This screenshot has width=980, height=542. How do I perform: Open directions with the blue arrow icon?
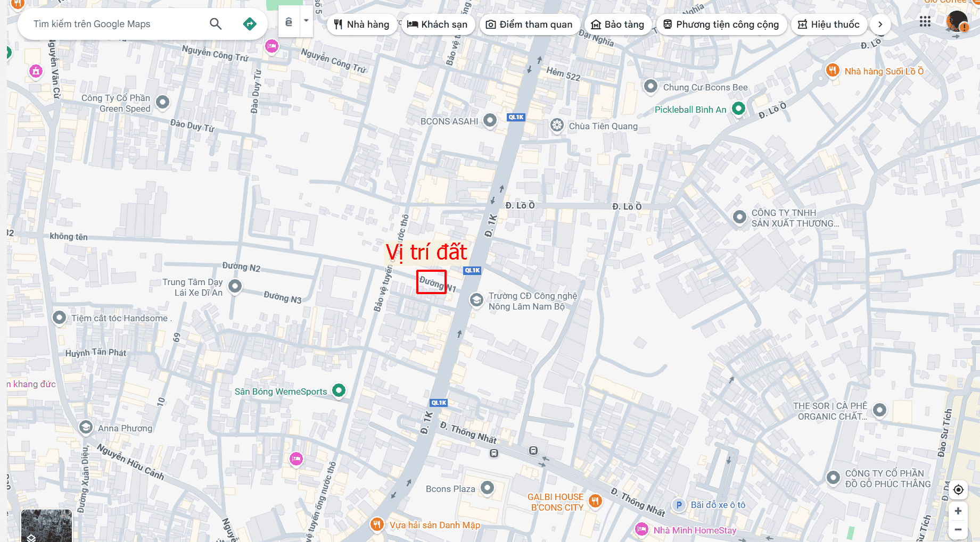(x=250, y=24)
